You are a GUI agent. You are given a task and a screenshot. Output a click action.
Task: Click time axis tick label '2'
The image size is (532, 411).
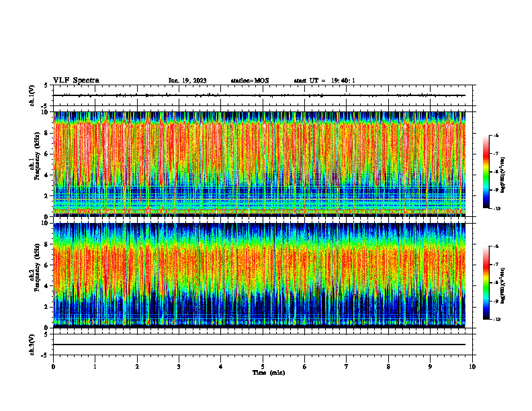pos(137,367)
